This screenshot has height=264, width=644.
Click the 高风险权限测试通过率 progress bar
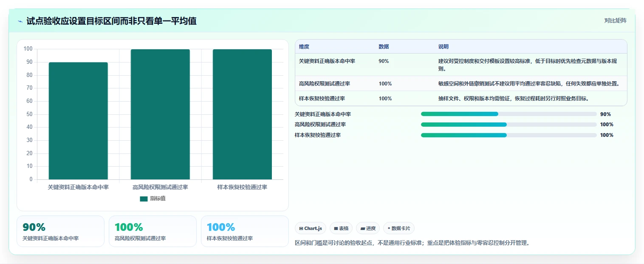coord(509,125)
